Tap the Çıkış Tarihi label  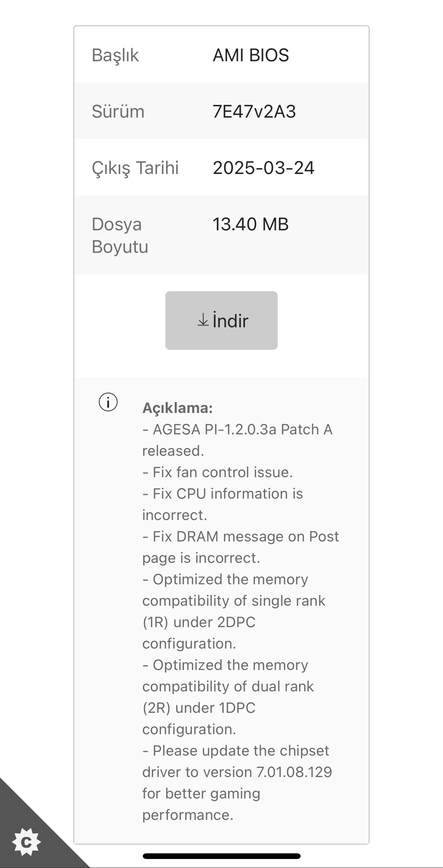coord(135,168)
